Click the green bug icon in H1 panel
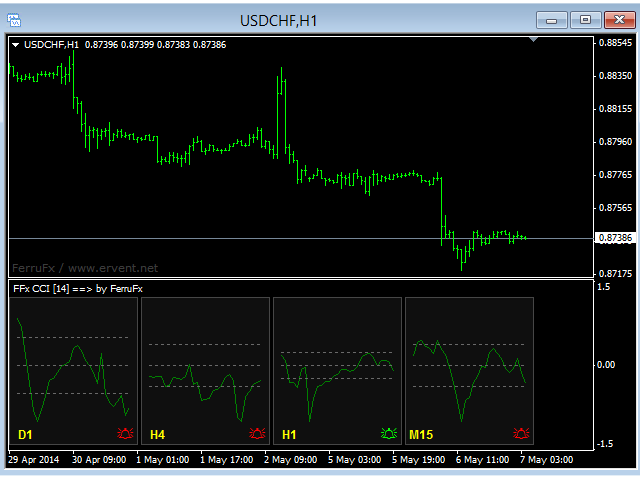The width and height of the screenshot is (640, 480). click(x=389, y=434)
